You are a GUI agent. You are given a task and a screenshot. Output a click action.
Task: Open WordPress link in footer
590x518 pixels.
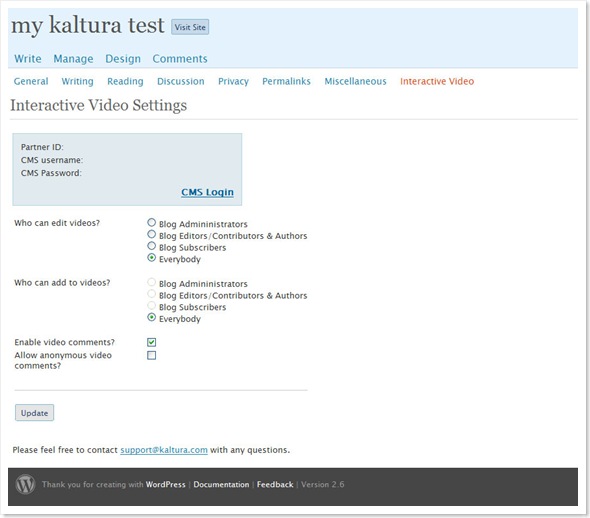(166, 485)
